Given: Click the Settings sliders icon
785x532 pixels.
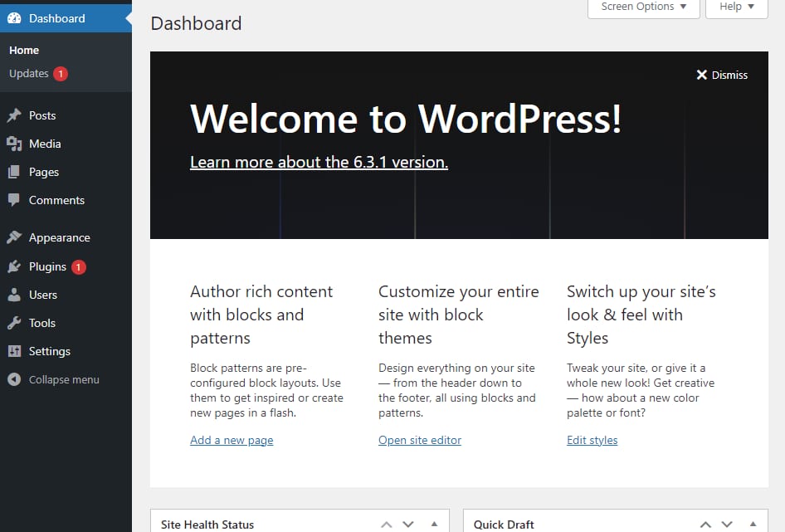Looking at the screenshot, I should (x=14, y=351).
